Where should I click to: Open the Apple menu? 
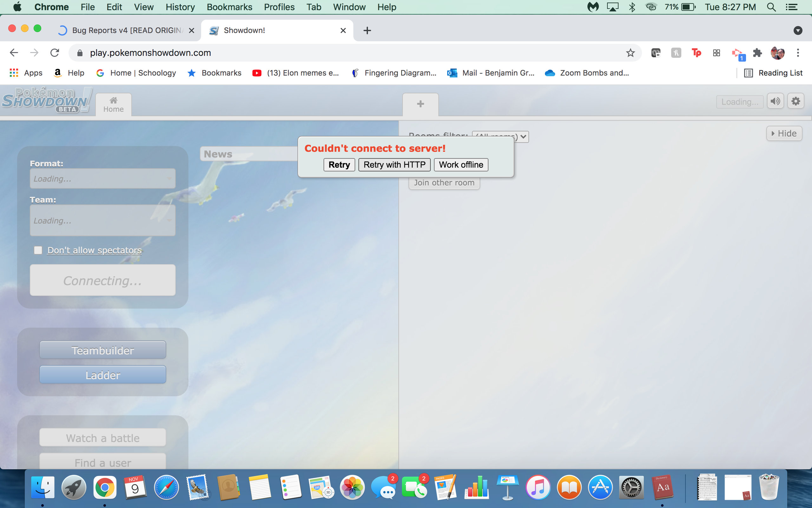pos(17,7)
